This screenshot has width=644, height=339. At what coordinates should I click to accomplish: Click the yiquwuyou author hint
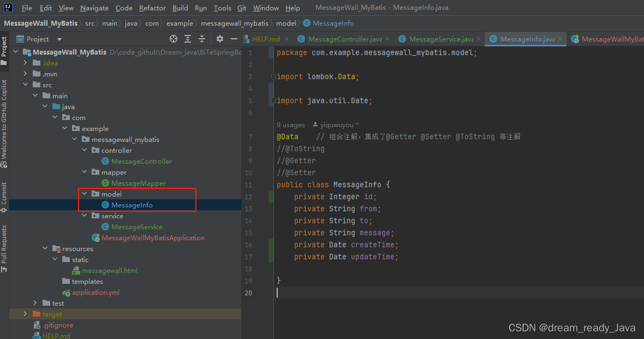tap(336, 125)
